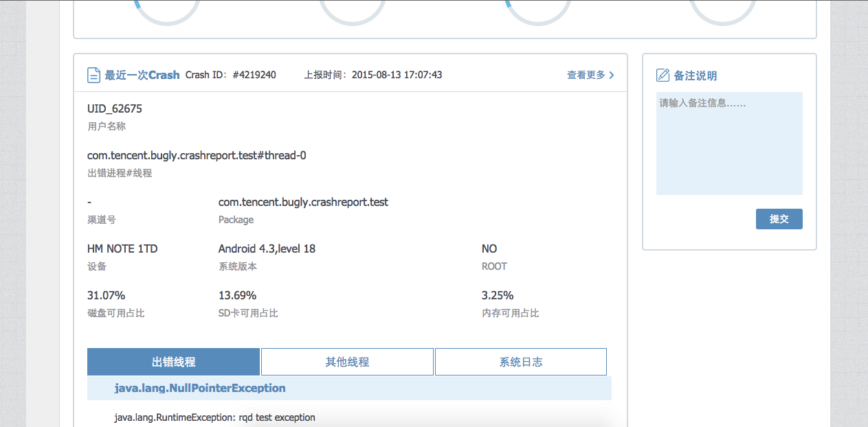Click the document icon beside 最近一次Crash
Screen dimensions: 868x427
pos(94,76)
